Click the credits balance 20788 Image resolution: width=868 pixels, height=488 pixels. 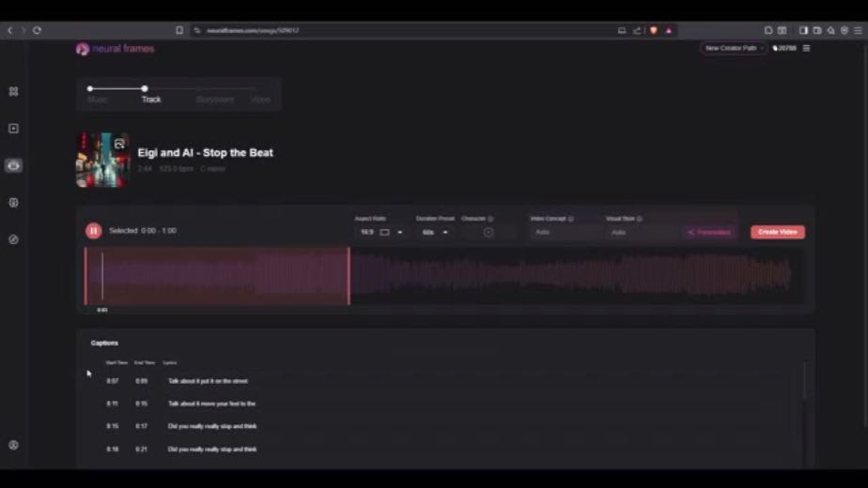click(784, 48)
